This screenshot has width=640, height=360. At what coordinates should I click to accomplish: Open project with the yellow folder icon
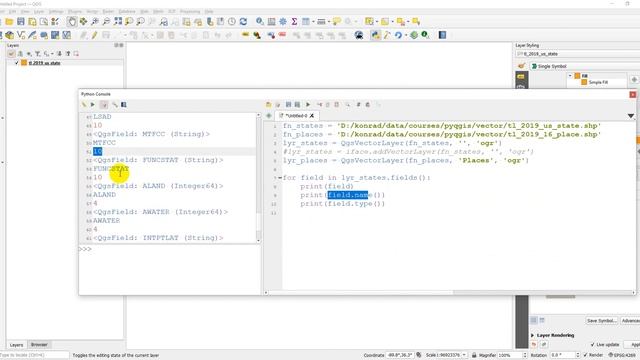pos(9,22)
